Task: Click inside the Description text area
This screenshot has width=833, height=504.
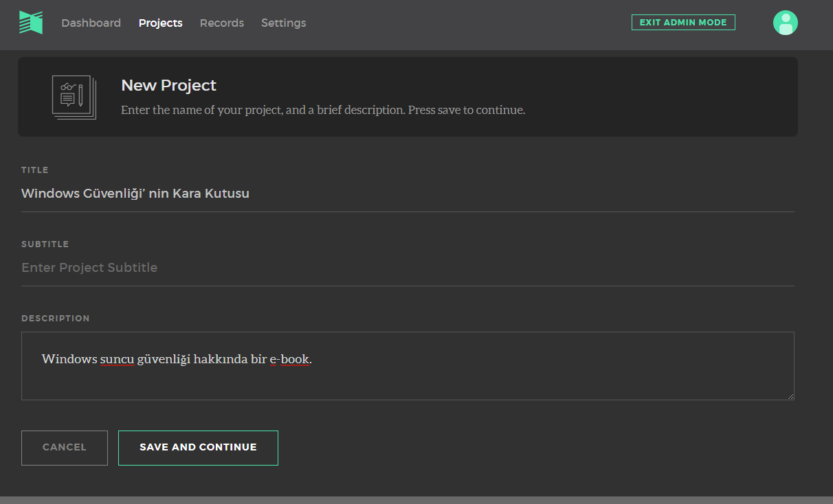Action: click(408, 366)
